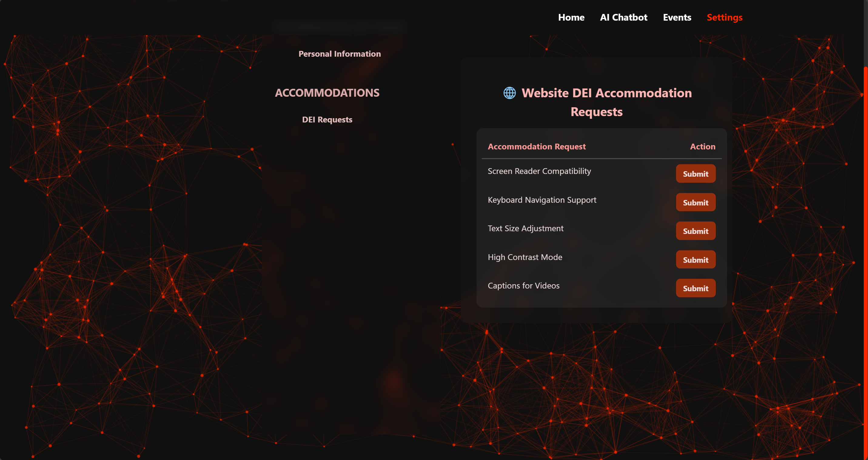Click the Captions for Videos row label
Viewport: 868px width, 460px height.
coord(523,285)
